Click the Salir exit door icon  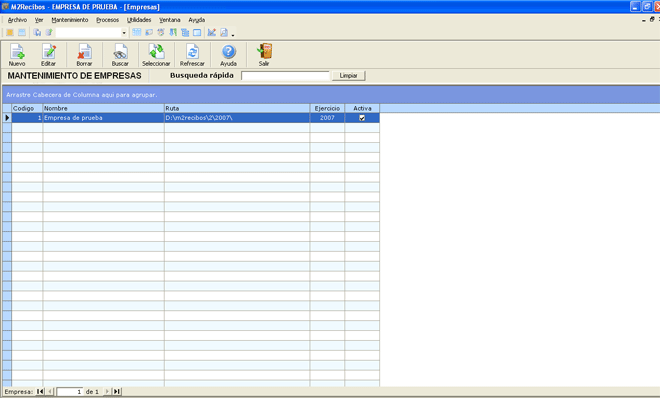(x=264, y=52)
